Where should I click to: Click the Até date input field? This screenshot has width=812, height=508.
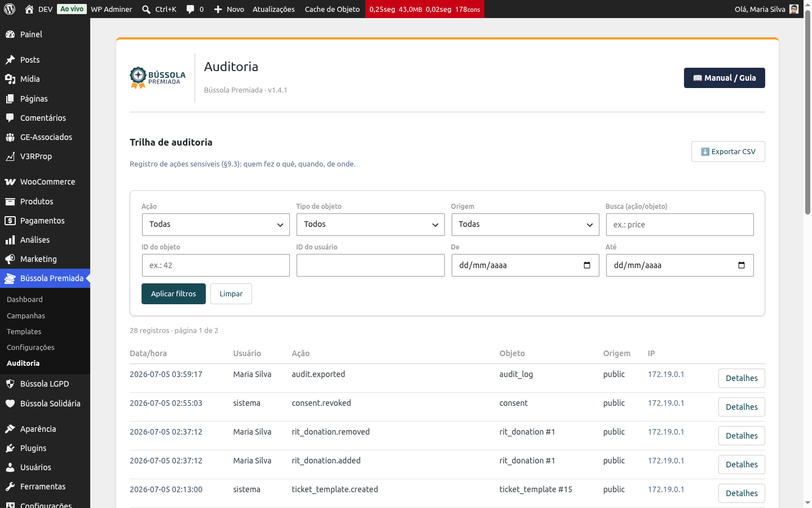pos(679,265)
